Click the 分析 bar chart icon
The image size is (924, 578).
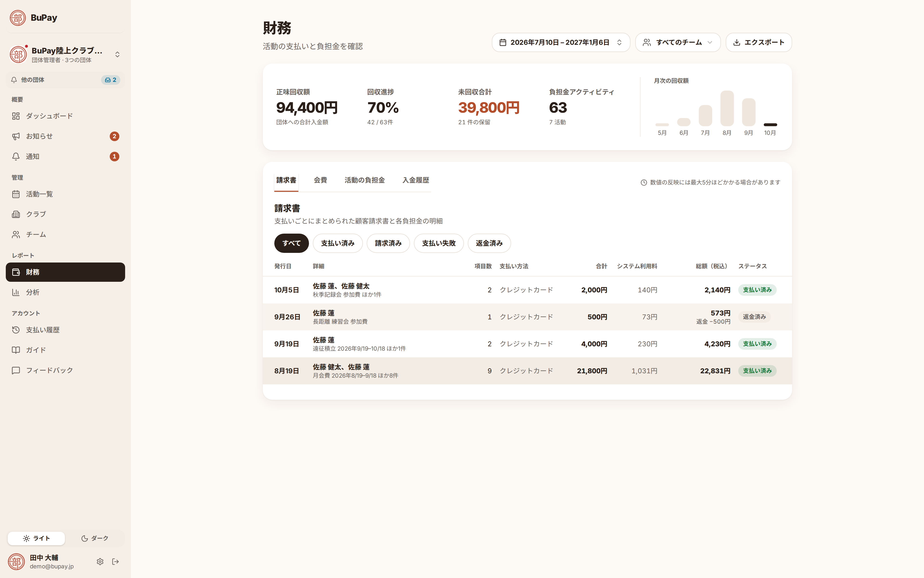(x=16, y=292)
